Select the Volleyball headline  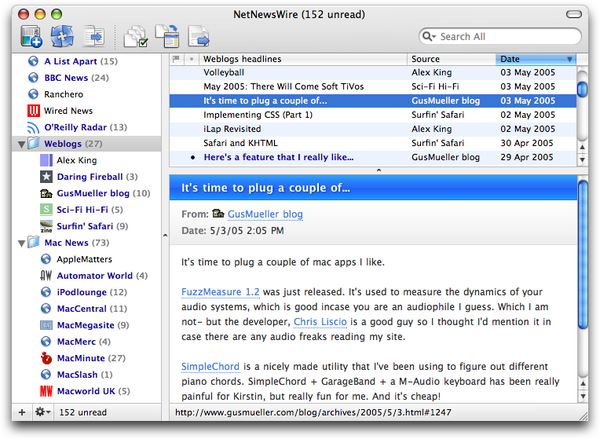373,72
